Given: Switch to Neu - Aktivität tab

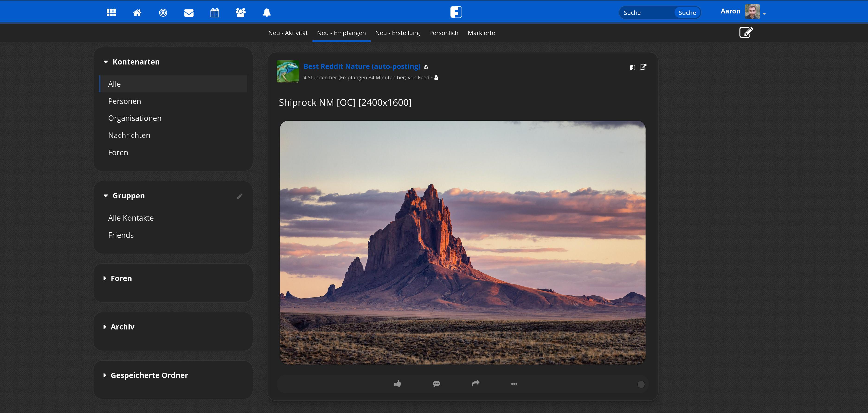Looking at the screenshot, I should pyautogui.click(x=288, y=33).
